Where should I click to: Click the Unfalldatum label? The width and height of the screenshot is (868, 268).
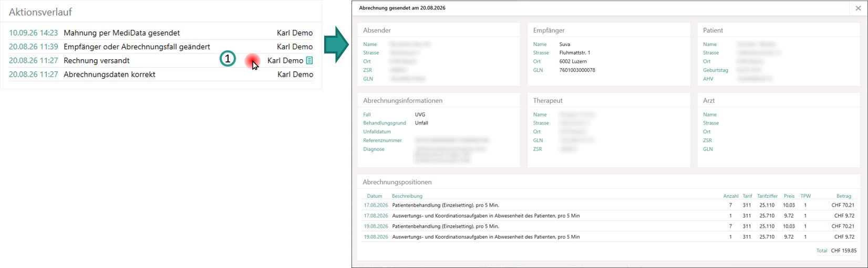[x=377, y=132]
